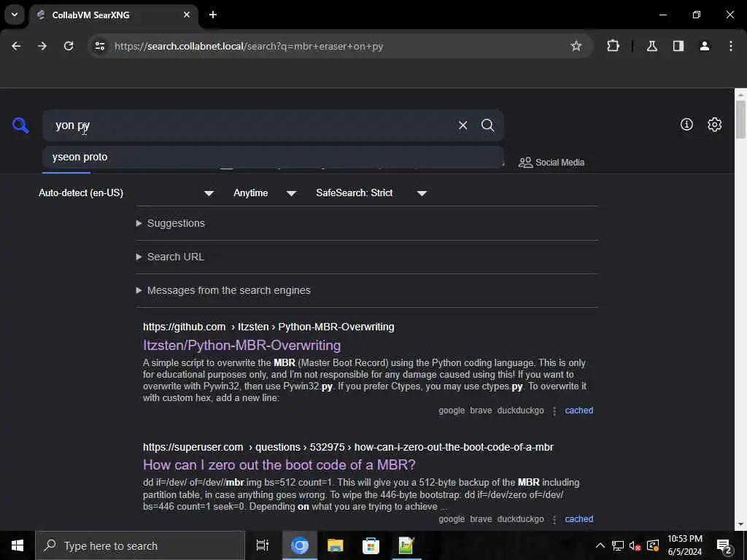
Task: Open the SafeSearch: Strict dropdown
Action: pyautogui.click(x=371, y=192)
